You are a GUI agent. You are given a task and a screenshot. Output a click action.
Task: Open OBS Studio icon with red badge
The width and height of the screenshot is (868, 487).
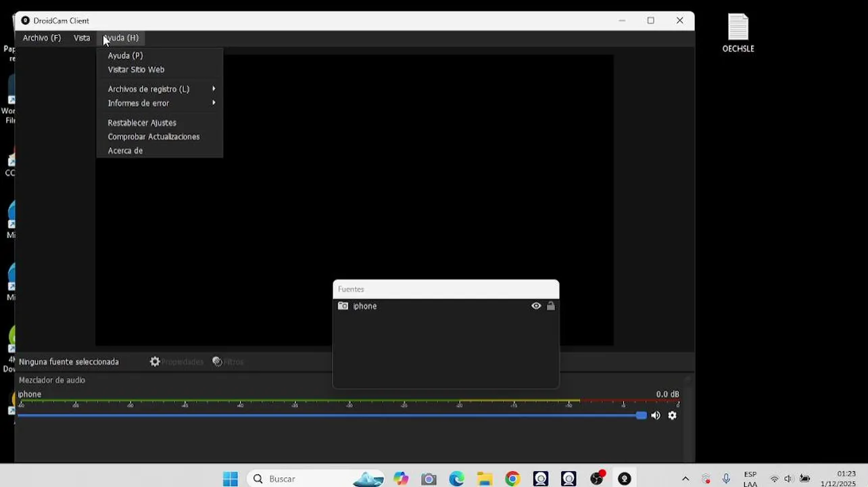(x=597, y=479)
